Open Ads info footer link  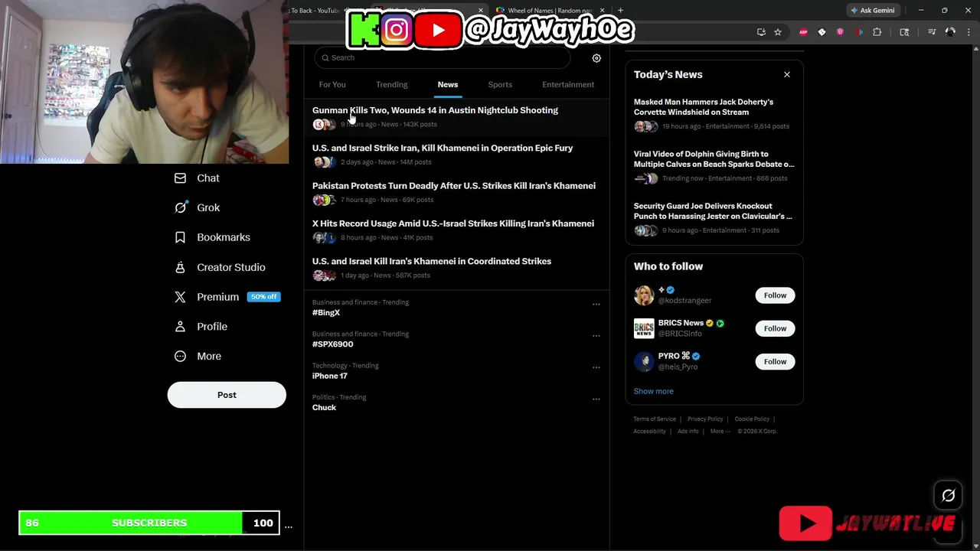(688, 431)
